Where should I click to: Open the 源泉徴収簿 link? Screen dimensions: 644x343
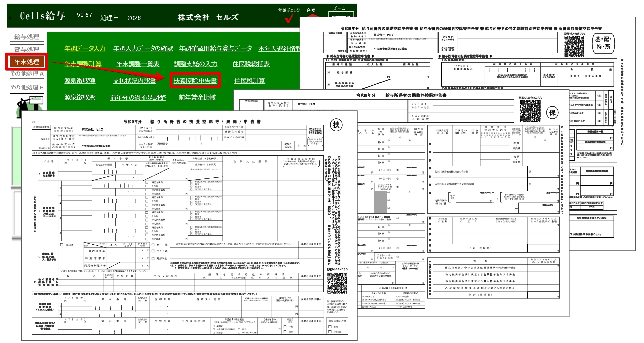click(80, 81)
